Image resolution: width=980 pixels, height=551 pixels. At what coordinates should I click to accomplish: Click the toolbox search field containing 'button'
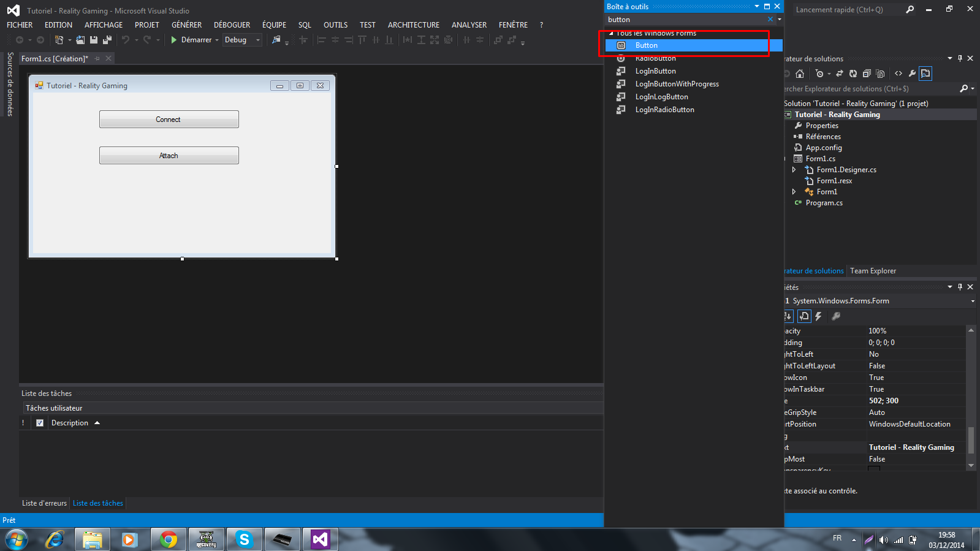[x=685, y=20]
